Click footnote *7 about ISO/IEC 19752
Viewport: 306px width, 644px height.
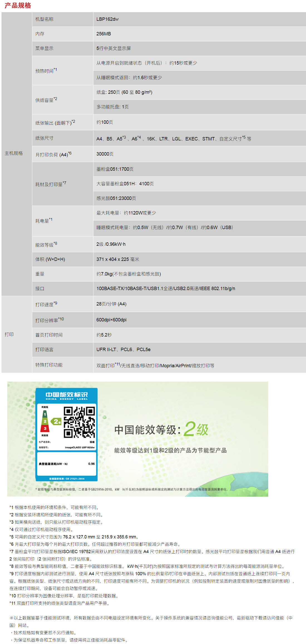[152, 555]
